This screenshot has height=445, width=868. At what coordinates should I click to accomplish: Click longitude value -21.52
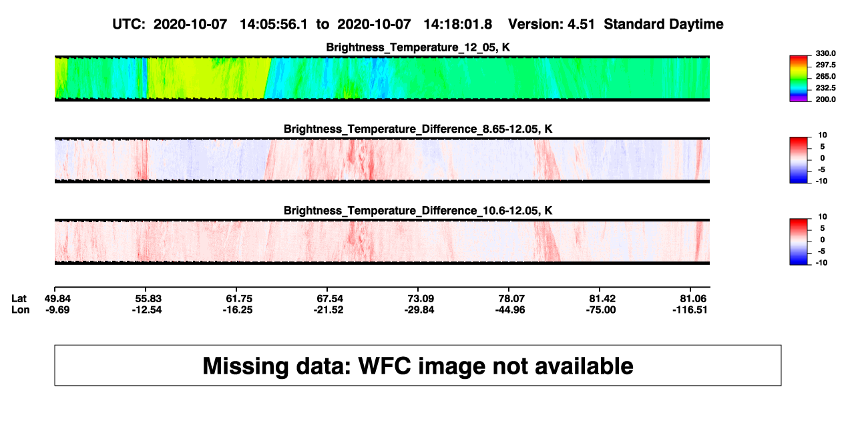pyautogui.click(x=330, y=310)
